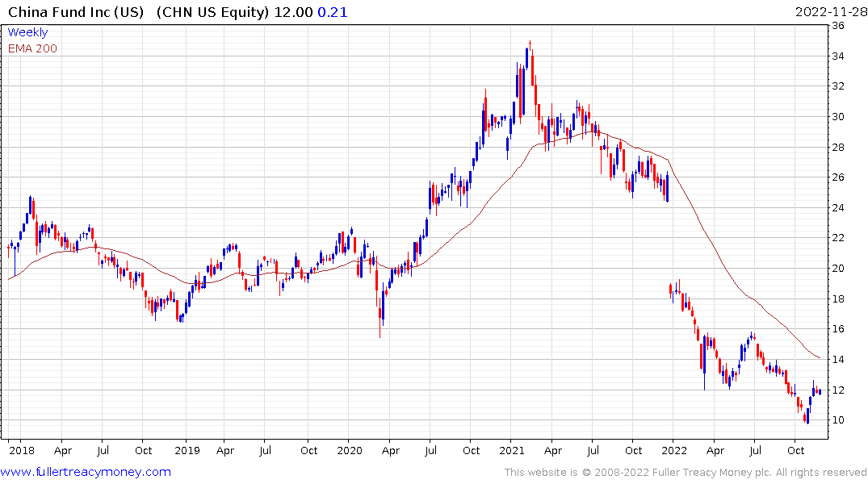Click the '26' y-axis price label
The image size is (868, 484).
[838, 177]
